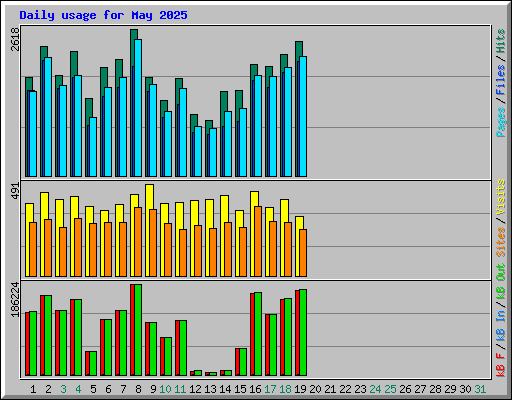Screen dimensions: 512x400
Task: Select day 5 on the date axis
Action: tap(93, 389)
